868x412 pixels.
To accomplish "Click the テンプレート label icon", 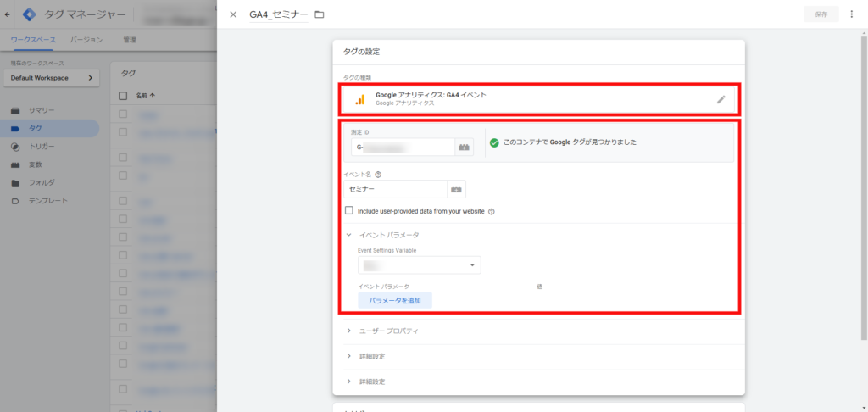I will click(15, 201).
